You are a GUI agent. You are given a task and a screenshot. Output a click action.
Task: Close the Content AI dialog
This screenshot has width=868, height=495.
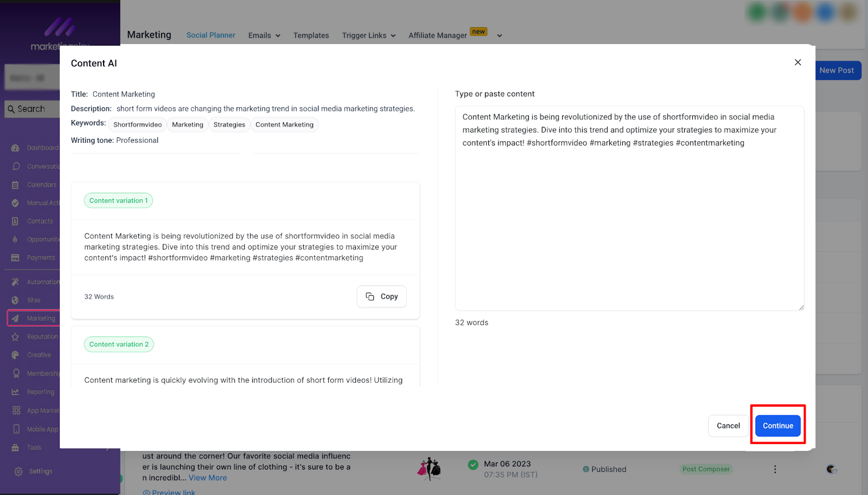click(x=797, y=62)
